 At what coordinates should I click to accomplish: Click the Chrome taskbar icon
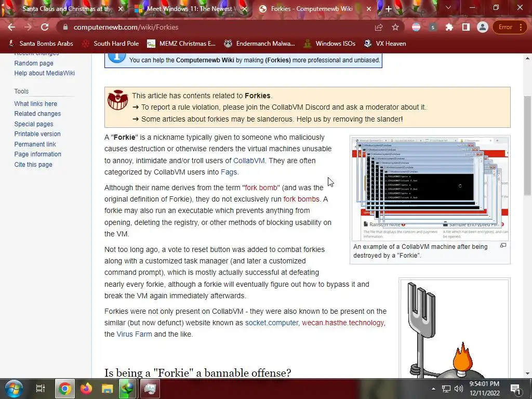(x=64, y=389)
